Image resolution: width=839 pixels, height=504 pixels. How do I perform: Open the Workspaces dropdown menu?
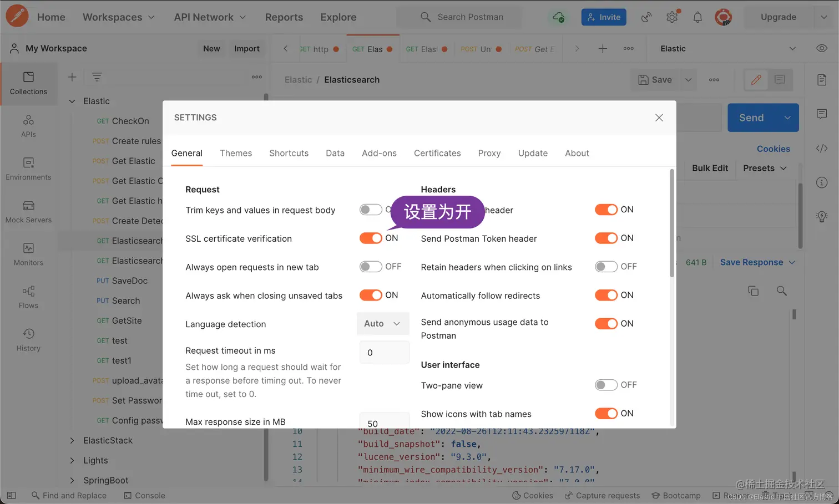119,17
